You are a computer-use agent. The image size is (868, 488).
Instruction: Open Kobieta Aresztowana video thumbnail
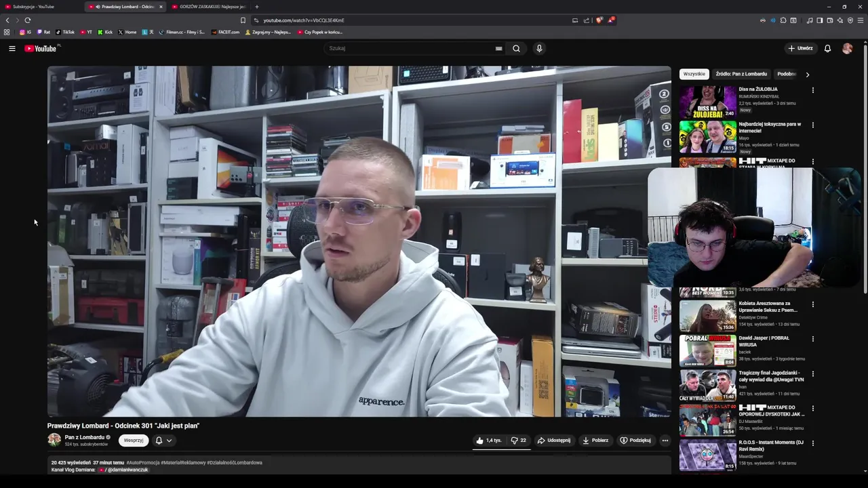pos(707,316)
